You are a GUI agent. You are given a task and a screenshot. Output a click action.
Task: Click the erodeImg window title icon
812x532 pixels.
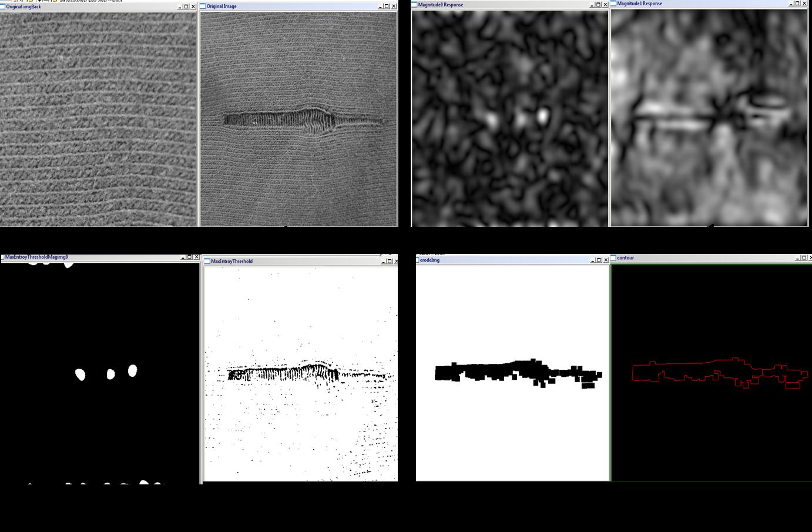point(419,260)
